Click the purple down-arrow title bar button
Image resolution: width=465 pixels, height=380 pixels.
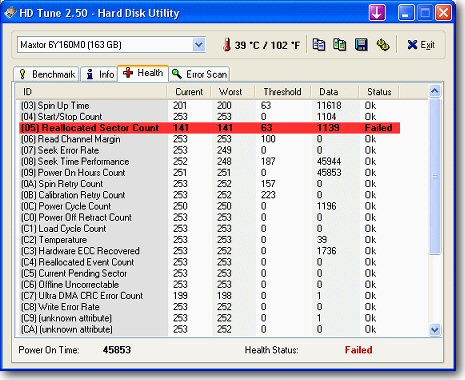[x=377, y=13]
